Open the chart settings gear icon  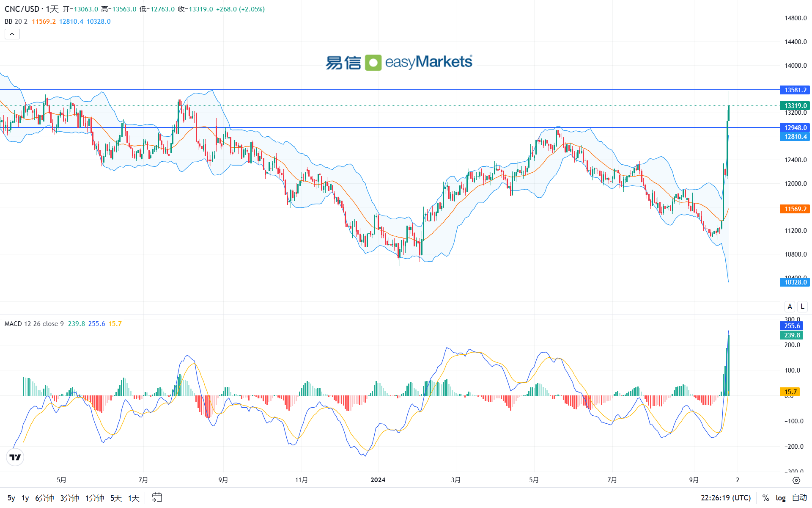[796, 480]
